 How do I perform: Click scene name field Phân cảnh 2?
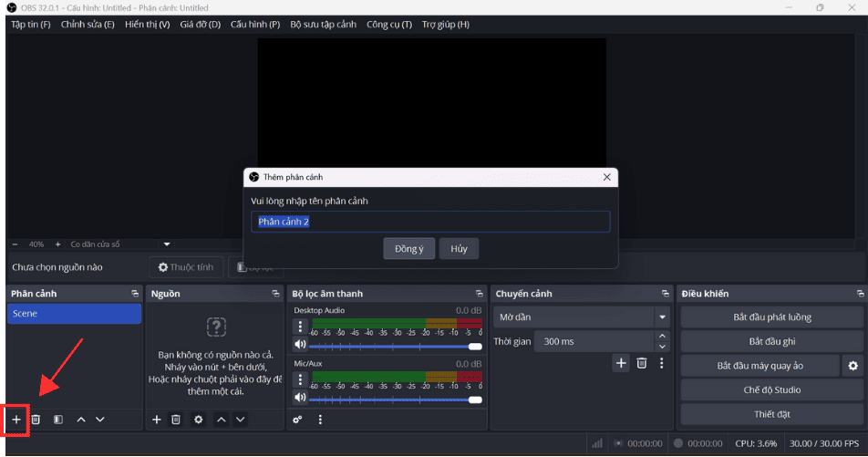(x=430, y=222)
